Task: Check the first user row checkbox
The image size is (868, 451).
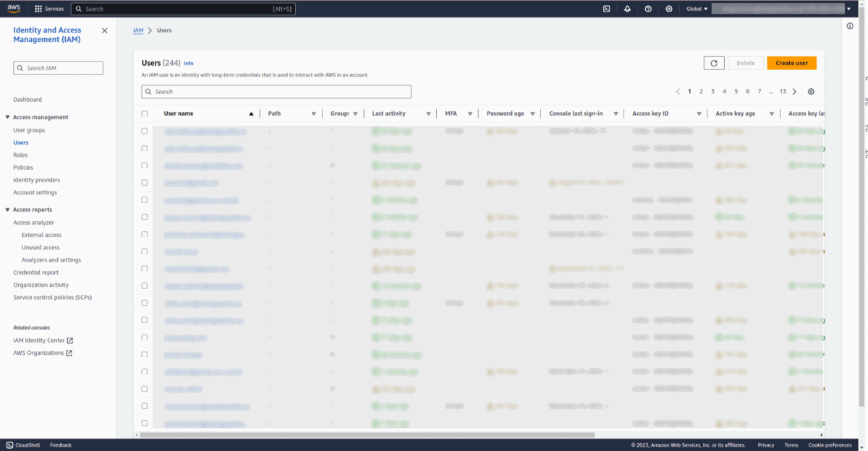Action: tap(145, 131)
